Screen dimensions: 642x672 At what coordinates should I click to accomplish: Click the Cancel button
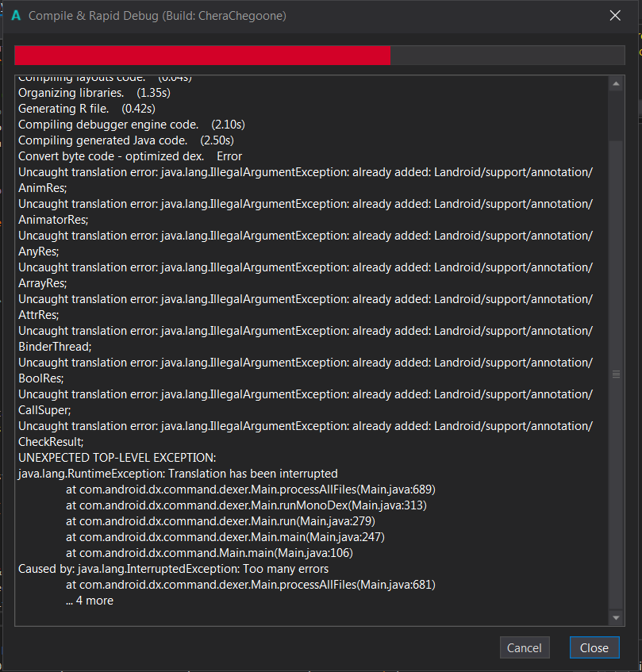point(525,647)
